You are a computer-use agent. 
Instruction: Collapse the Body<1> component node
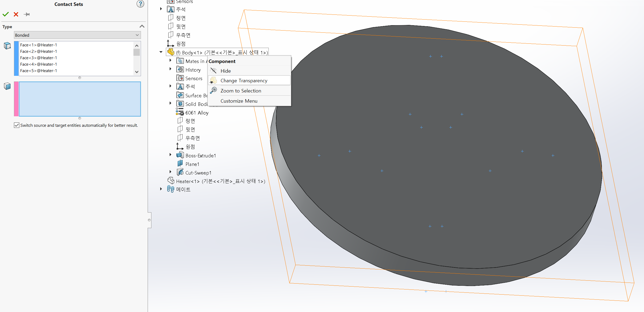[161, 52]
